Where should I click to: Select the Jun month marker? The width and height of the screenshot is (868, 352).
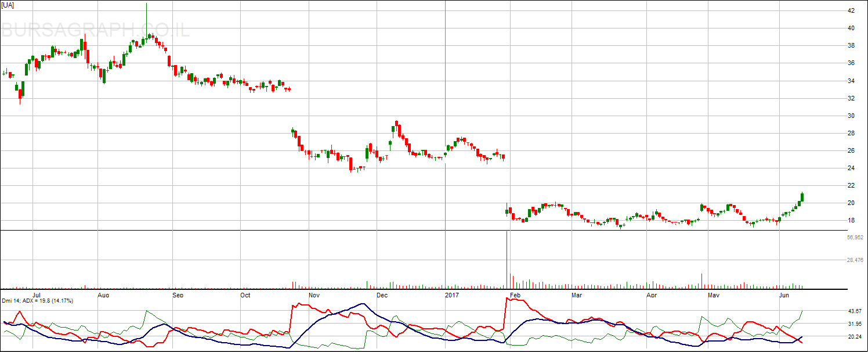pyautogui.click(x=784, y=295)
